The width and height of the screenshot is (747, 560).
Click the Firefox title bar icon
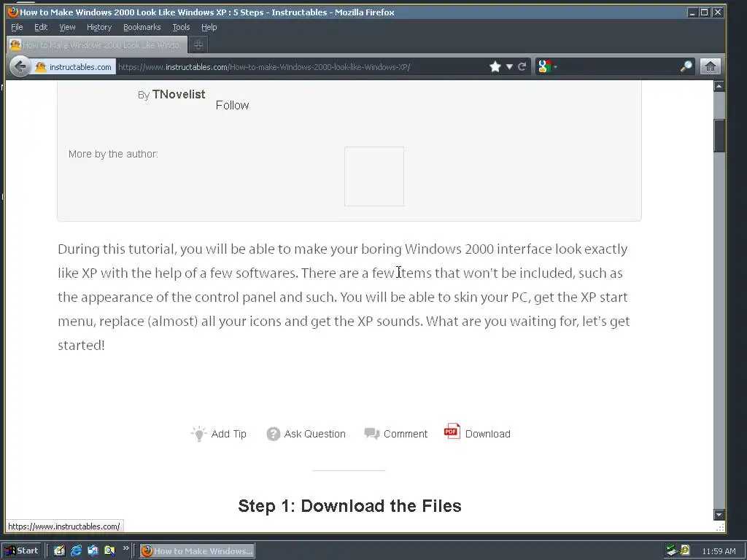[13, 12]
